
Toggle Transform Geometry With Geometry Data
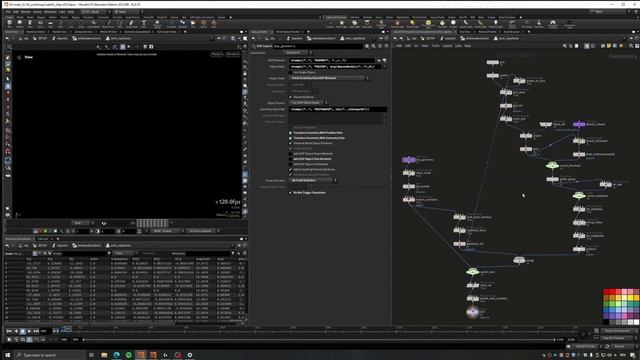click(291, 138)
